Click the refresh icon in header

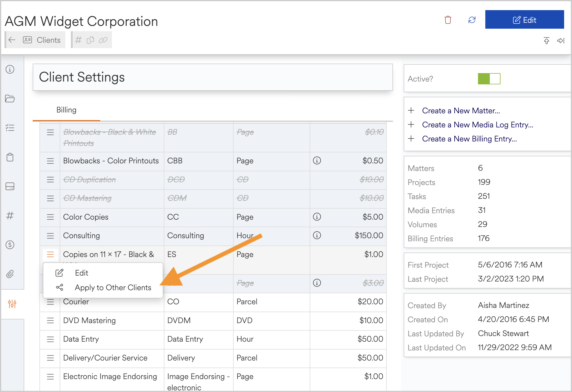(472, 20)
